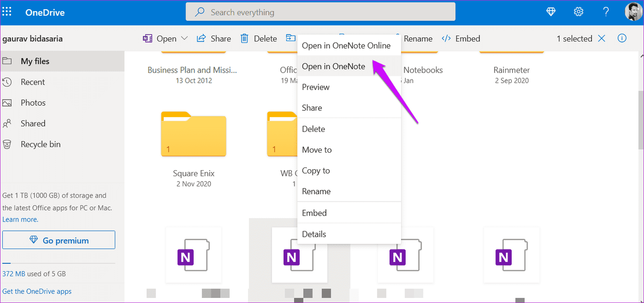Choose Move to in context menu
This screenshot has height=303, width=644.
click(x=349, y=150)
